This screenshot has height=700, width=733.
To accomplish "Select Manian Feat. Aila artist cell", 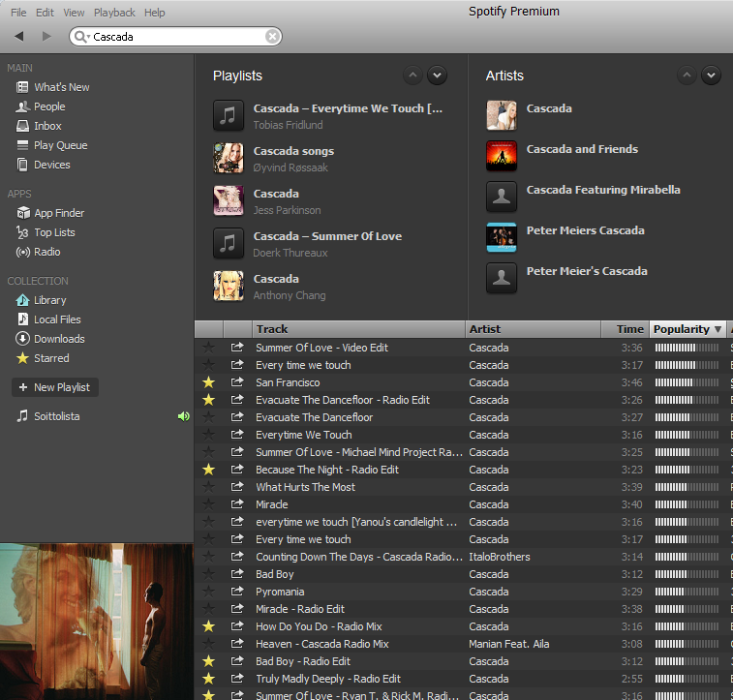I will click(x=509, y=644).
